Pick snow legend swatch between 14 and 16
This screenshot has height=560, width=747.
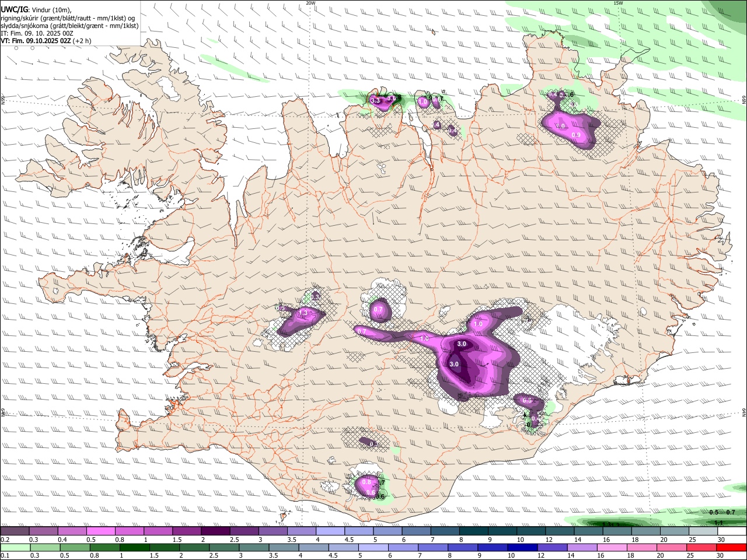pos(589,531)
